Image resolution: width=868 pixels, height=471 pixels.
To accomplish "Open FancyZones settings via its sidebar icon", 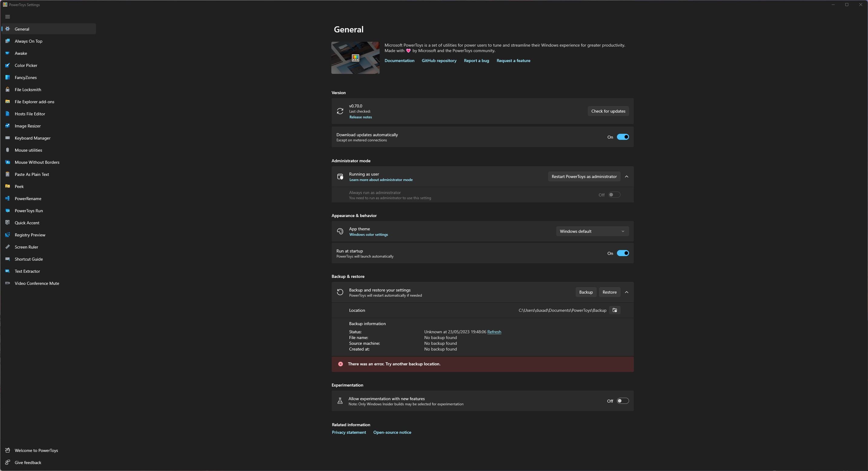I will (7, 77).
